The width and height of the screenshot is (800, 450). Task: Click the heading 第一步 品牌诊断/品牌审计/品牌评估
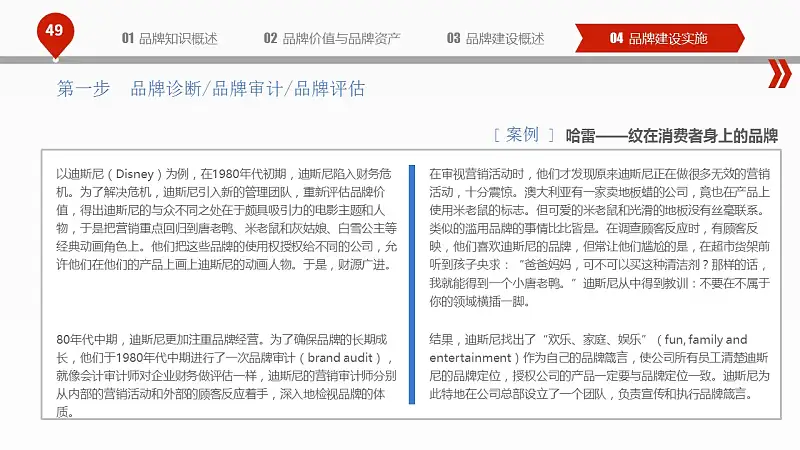coord(211,89)
